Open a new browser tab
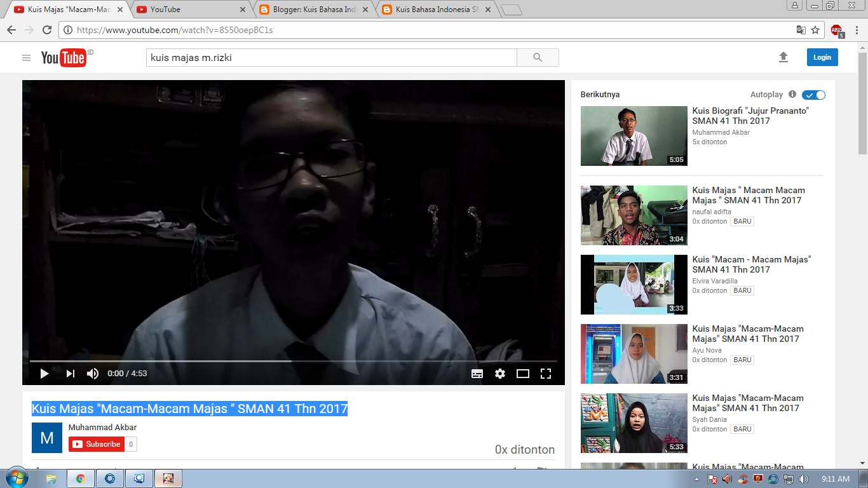 [x=511, y=10]
